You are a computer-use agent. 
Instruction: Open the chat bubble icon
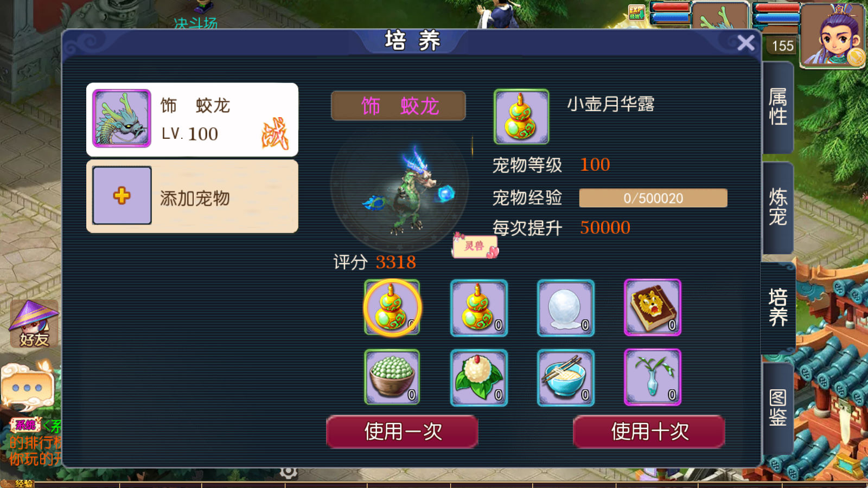click(x=28, y=387)
